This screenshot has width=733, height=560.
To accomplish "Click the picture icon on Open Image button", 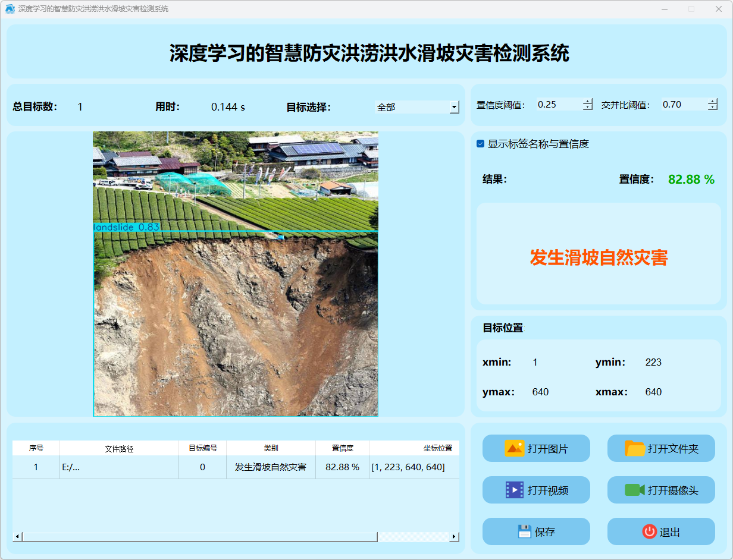I will click(514, 448).
